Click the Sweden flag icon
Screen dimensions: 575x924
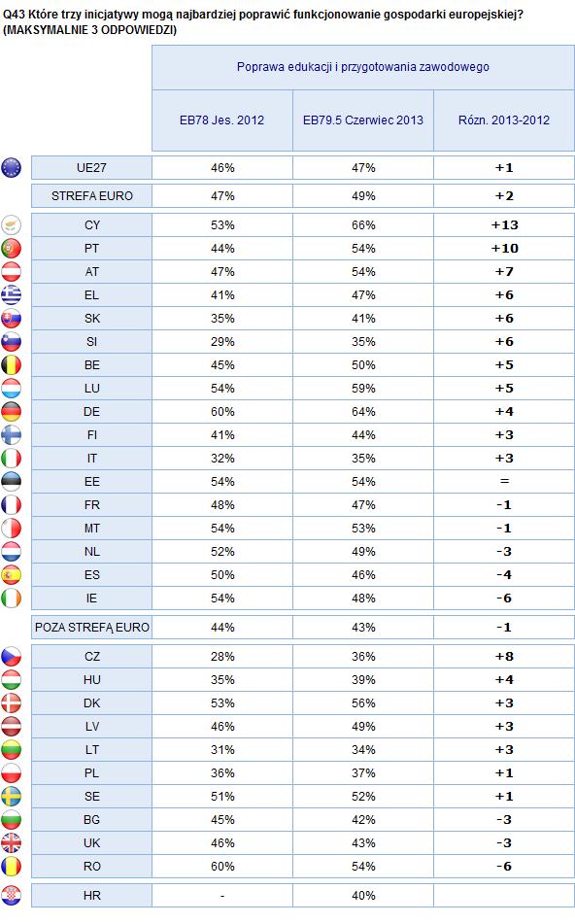[12, 797]
